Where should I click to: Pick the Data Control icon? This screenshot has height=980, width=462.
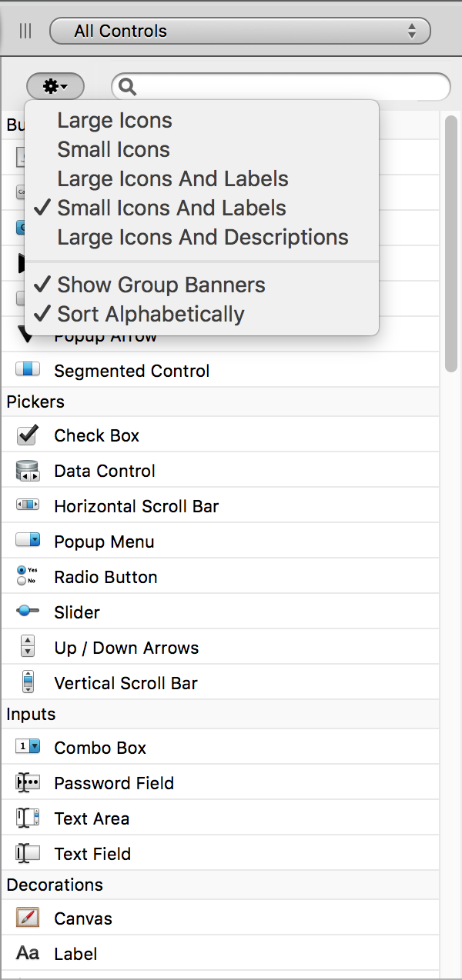(28, 470)
